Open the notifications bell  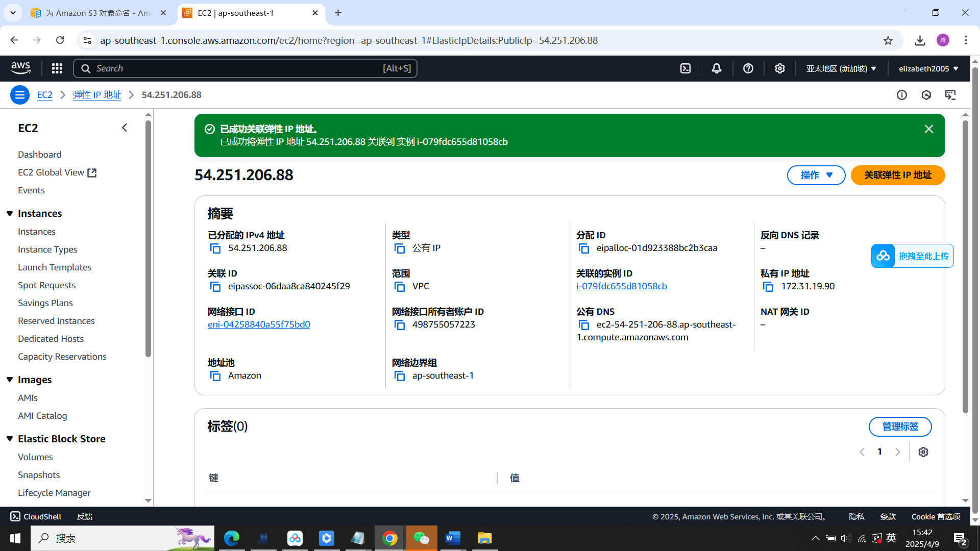click(x=717, y=68)
